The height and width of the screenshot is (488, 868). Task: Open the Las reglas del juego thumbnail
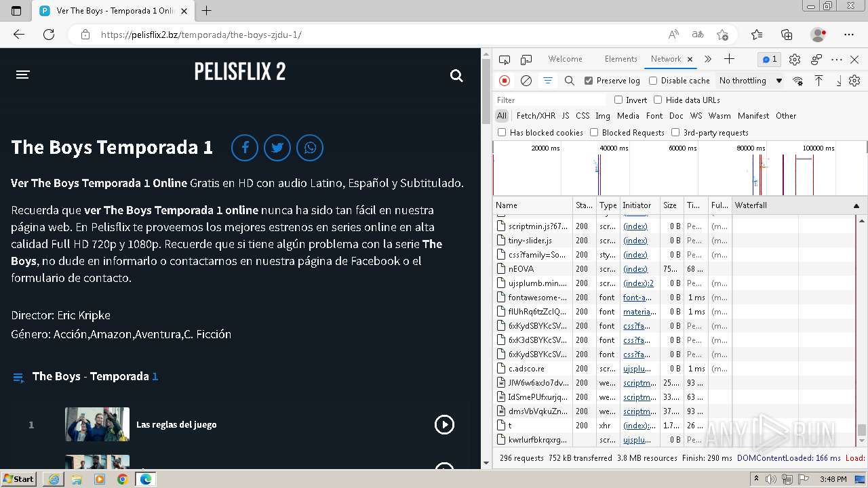[x=97, y=424]
